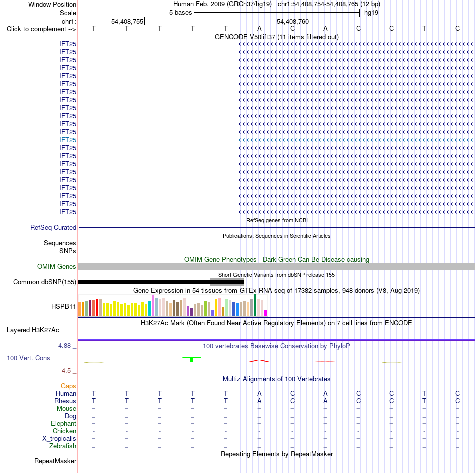Click the 'Scale' track label
The width and height of the screenshot is (476, 473).
(x=68, y=13)
